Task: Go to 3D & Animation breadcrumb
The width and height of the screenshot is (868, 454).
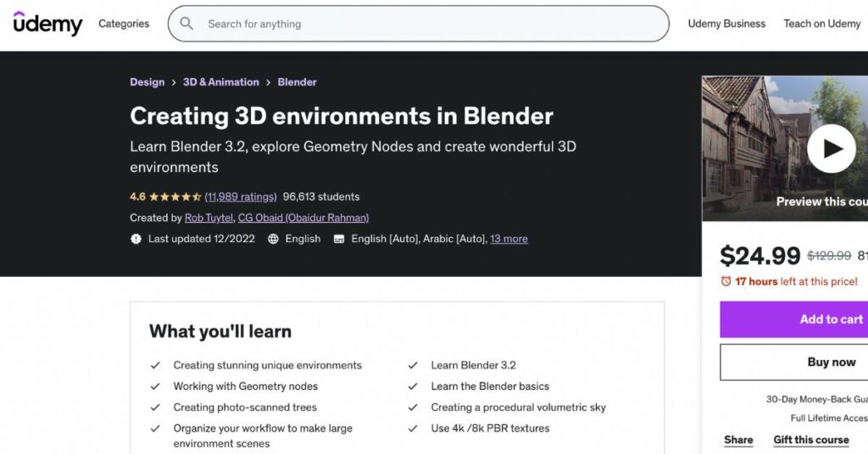Action: (221, 82)
